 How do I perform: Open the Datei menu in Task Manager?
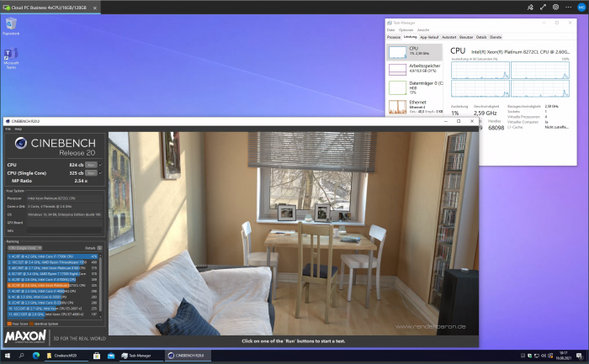(390, 30)
